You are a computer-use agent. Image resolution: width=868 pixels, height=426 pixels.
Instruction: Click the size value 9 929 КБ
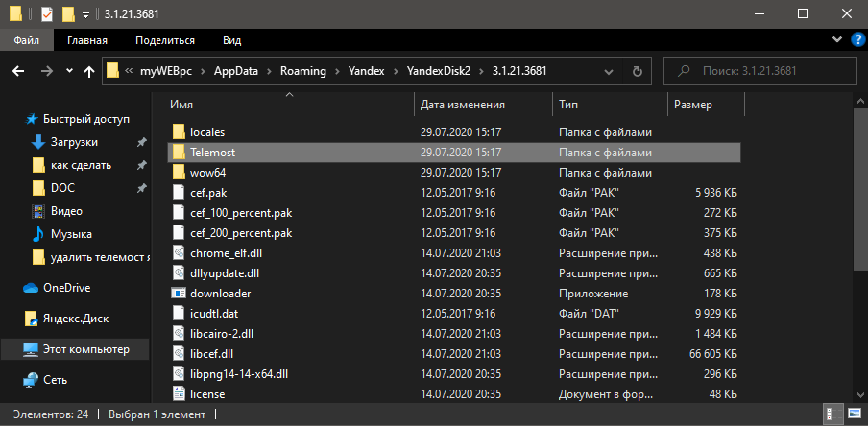pos(714,314)
